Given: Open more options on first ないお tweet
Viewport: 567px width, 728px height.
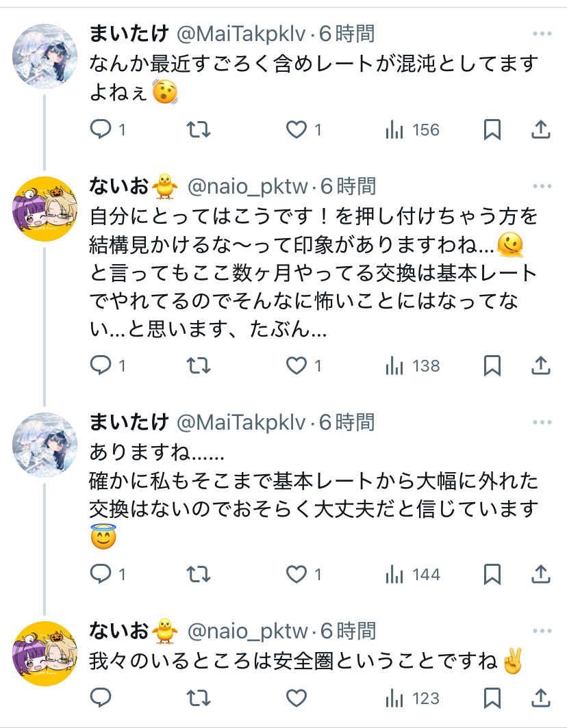Looking at the screenshot, I should pyautogui.click(x=542, y=186).
